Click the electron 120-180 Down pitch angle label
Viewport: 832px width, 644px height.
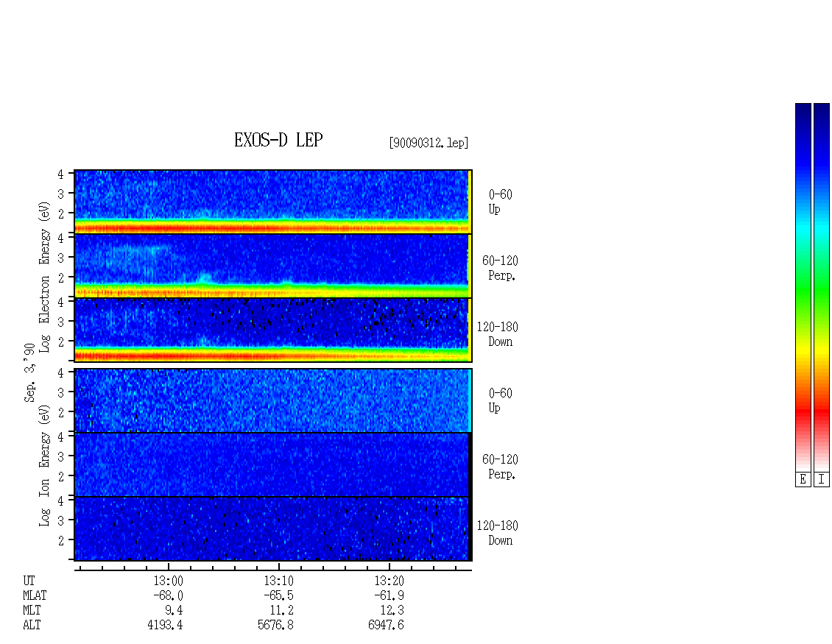coord(497,334)
